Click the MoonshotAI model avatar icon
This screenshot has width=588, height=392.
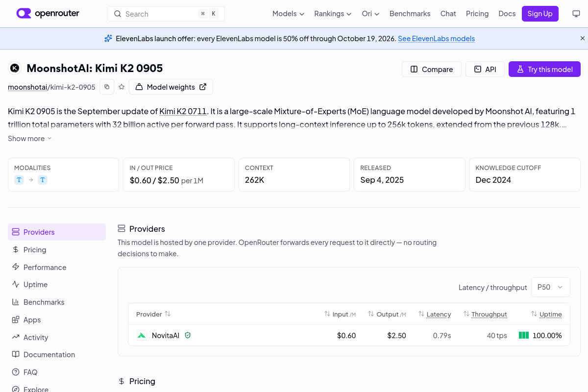coord(15,68)
